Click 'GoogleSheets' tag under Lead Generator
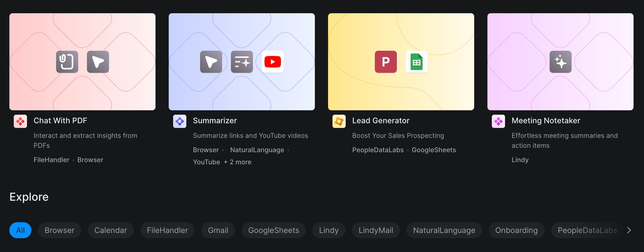The width and height of the screenshot is (644, 252). (x=434, y=150)
